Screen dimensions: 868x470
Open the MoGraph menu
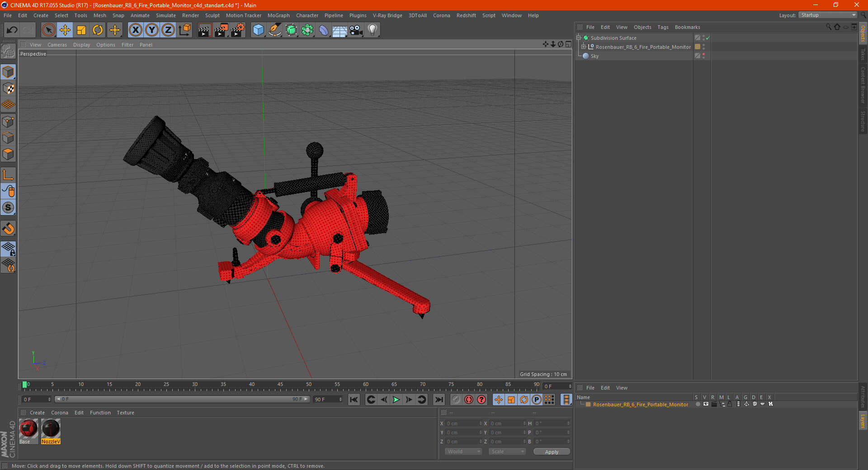pos(278,15)
